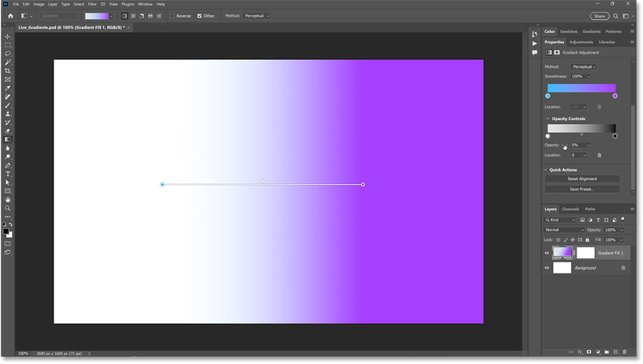Select the Eraser tool
Screen dimensions: 643x364
click(x=8, y=130)
